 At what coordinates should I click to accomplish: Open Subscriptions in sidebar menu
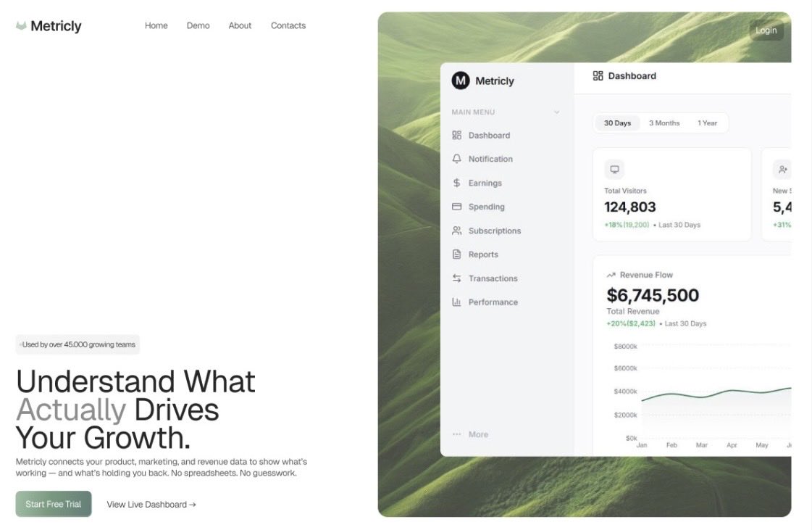click(495, 231)
